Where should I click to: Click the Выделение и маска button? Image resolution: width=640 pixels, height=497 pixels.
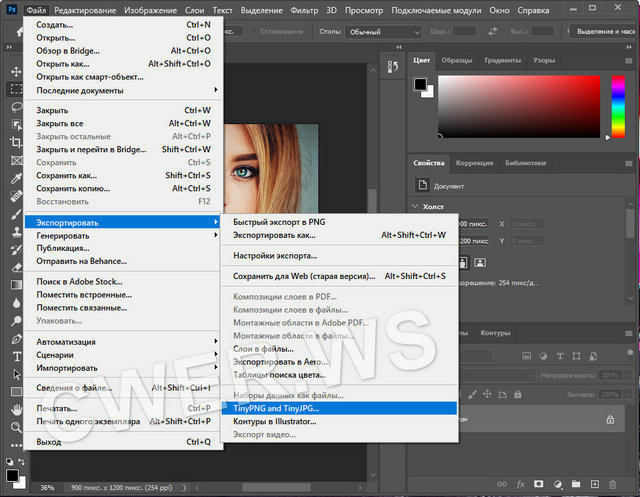pos(603,31)
